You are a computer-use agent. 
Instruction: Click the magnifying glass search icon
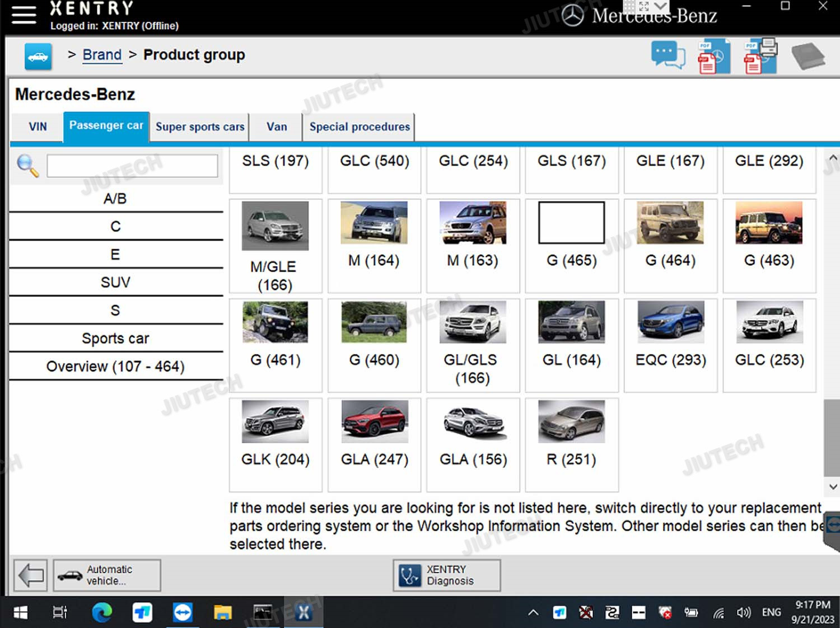[x=27, y=166]
